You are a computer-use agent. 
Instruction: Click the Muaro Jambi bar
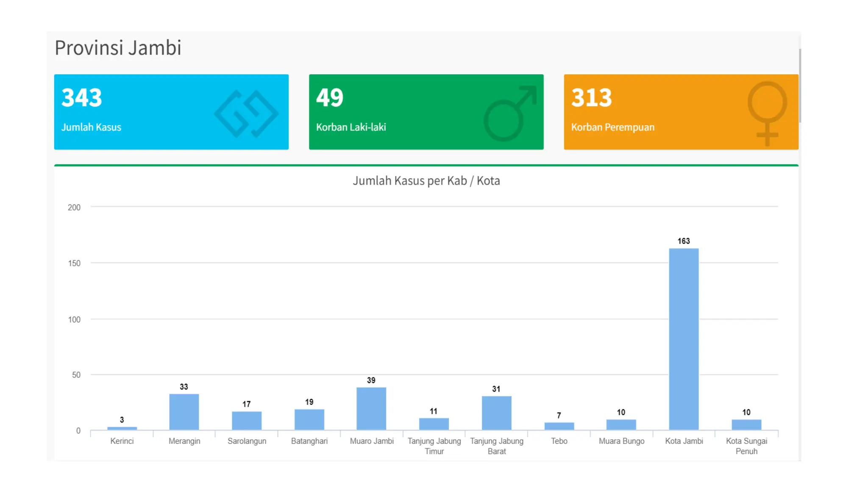[x=371, y=408]
